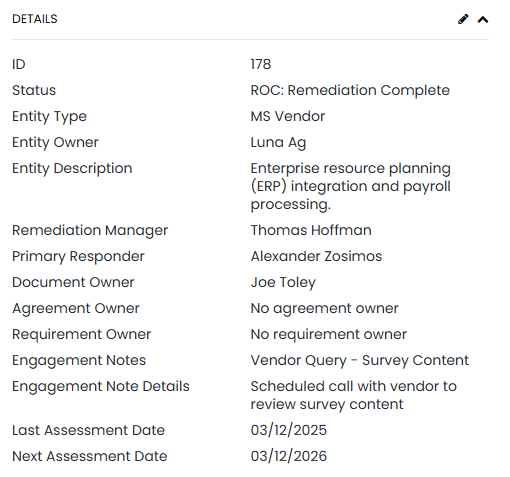Click the ID field label
Viewport: 510px width, 477px height.
19,64
